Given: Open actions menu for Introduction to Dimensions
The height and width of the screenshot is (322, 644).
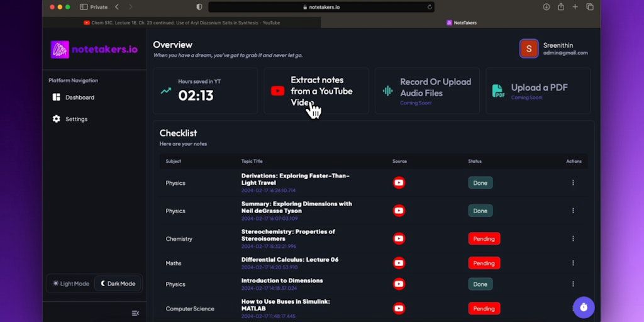Looking at the screenshot, I should tap(573, 284).
